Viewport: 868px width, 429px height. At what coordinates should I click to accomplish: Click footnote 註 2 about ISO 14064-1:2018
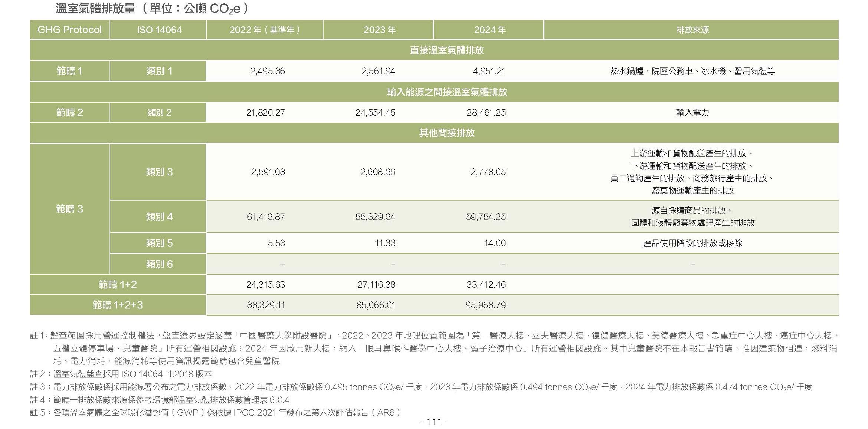click(121, 374)
